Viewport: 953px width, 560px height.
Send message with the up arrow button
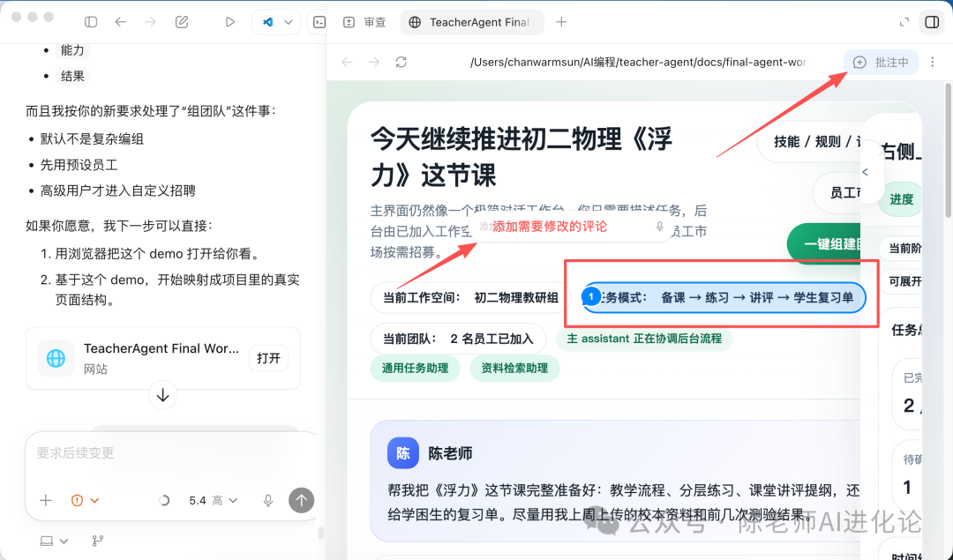click(301, 501)
